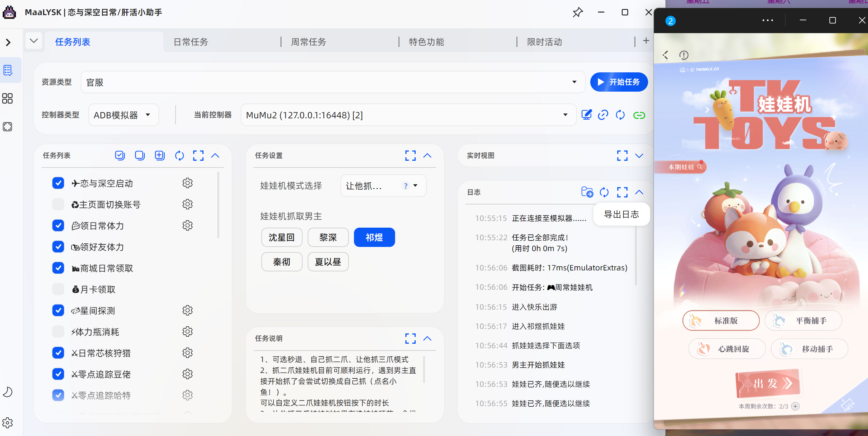Uncheck 恋与深空启动 checkbox
Viewport: 868px width, 436px height.
pyautogui.click(x=58, y=183)
